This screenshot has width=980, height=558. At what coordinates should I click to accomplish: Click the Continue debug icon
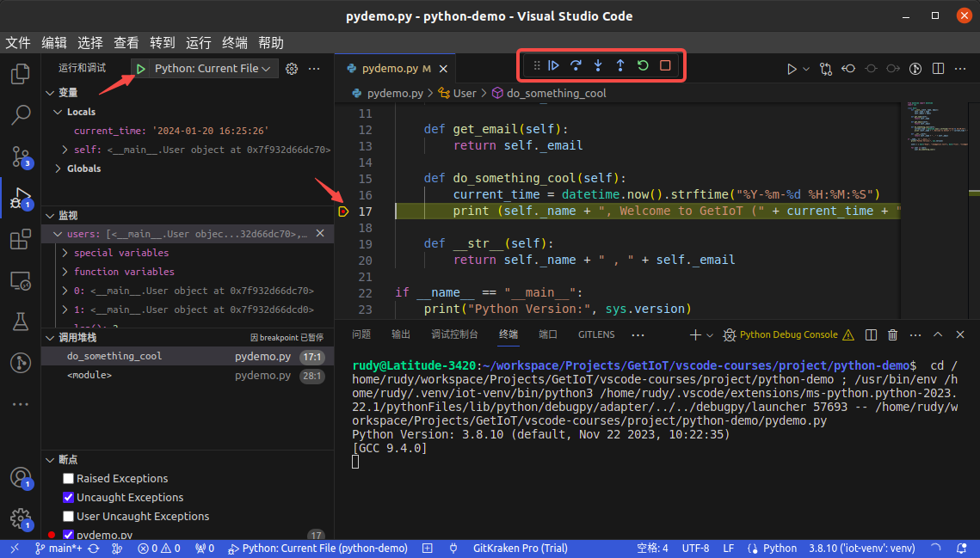553,66
